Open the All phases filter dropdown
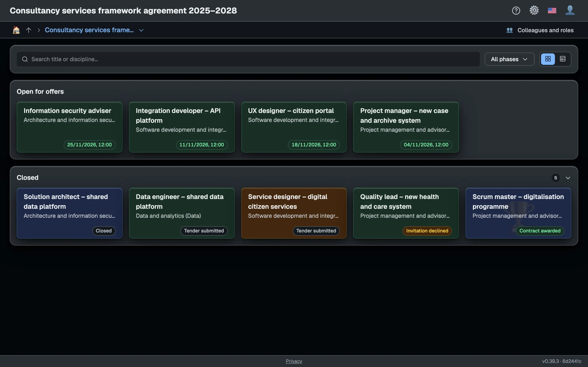Screen dimensions: 588x367 pos(509,59)
